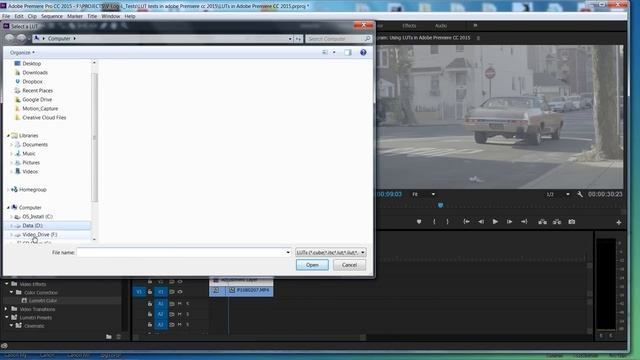Solo audio track A1
The image size is (640, 360).
click(188, 304)
